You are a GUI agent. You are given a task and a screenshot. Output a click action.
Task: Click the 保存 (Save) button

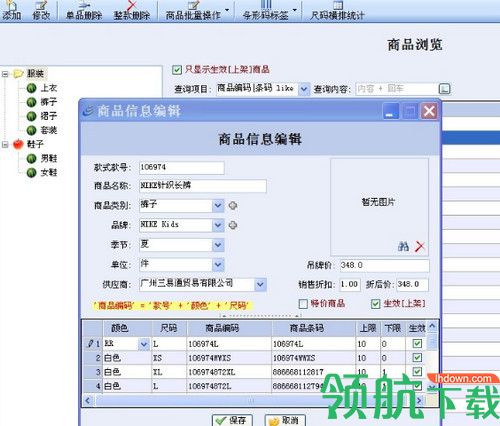232,420
